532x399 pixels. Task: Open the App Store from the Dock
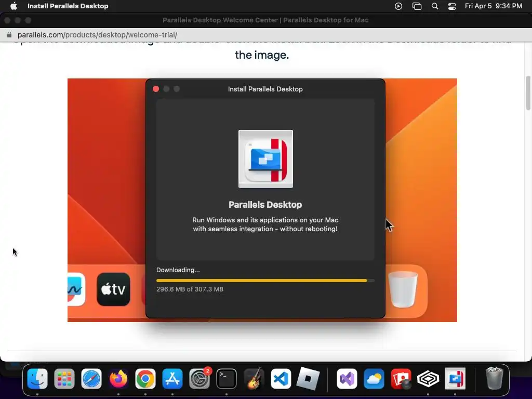click(x=172, y=379)
